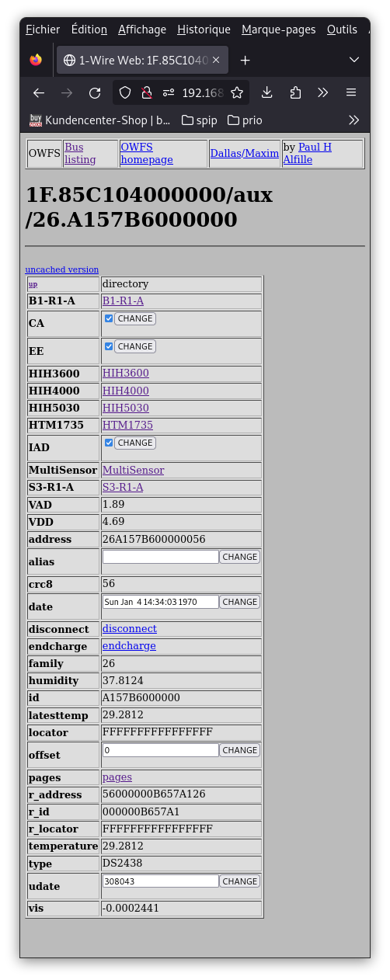This screenshot has width=390, height=980.
Task: Toggle the CA checkbox
Action: [109, 318]
